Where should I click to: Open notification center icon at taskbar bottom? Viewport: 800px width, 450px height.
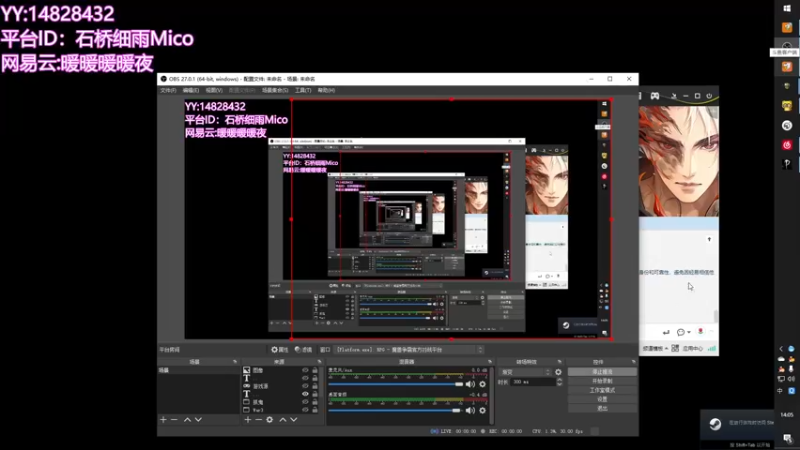click(788, 438)
